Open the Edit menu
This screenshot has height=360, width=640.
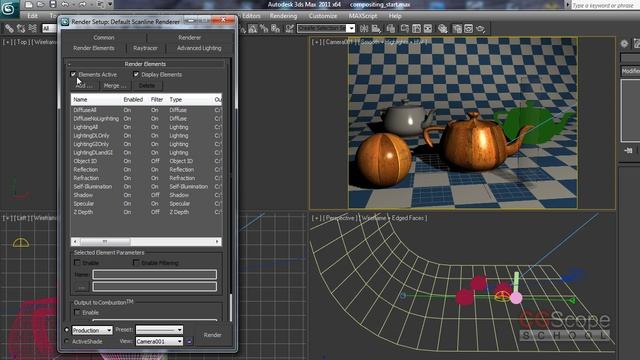[33, 16]
